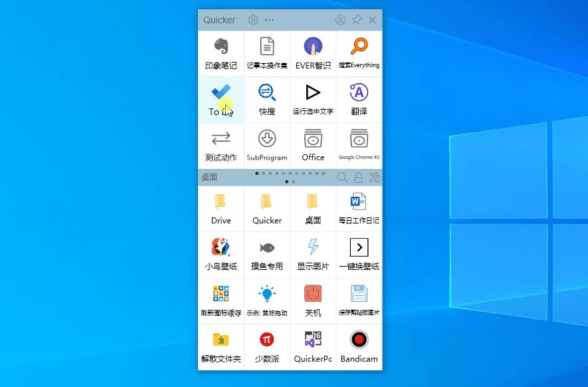Launch 搜索Everything search action
Image resolution: width=588 pixels, height=387 pixels.
[x=359, y=54]
